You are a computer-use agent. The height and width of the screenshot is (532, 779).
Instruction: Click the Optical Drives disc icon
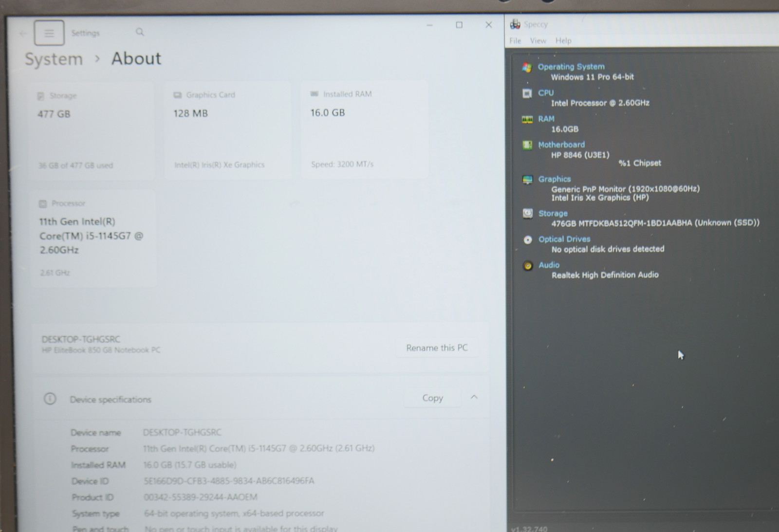[528, 239]
